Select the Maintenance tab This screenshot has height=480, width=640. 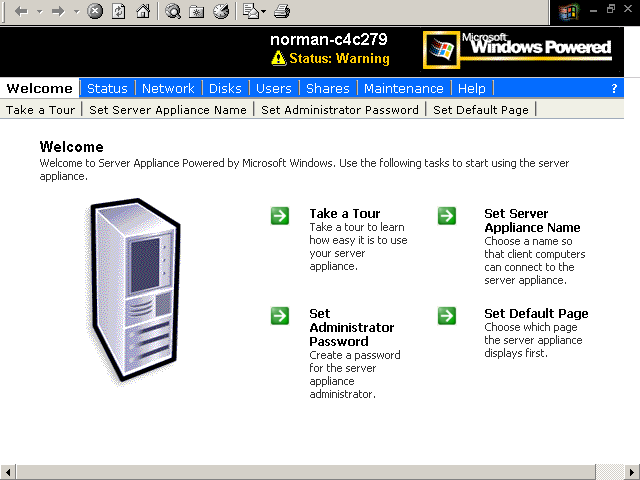click(x=404, y=88)
